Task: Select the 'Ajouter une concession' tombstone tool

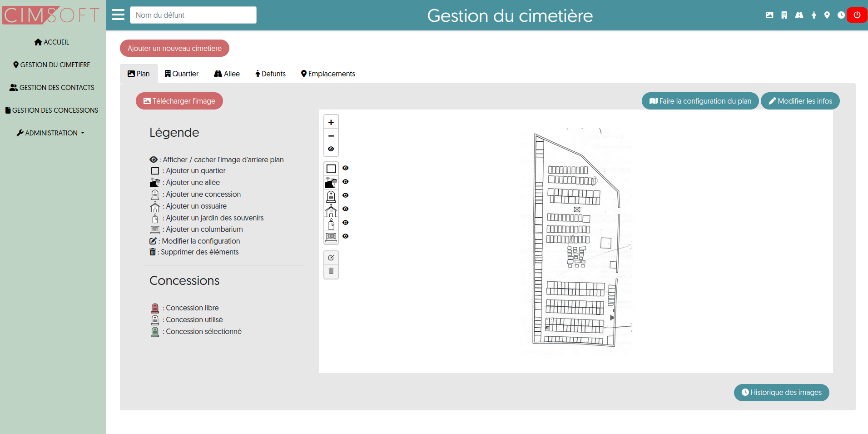Action: click(x=331, y=195)
